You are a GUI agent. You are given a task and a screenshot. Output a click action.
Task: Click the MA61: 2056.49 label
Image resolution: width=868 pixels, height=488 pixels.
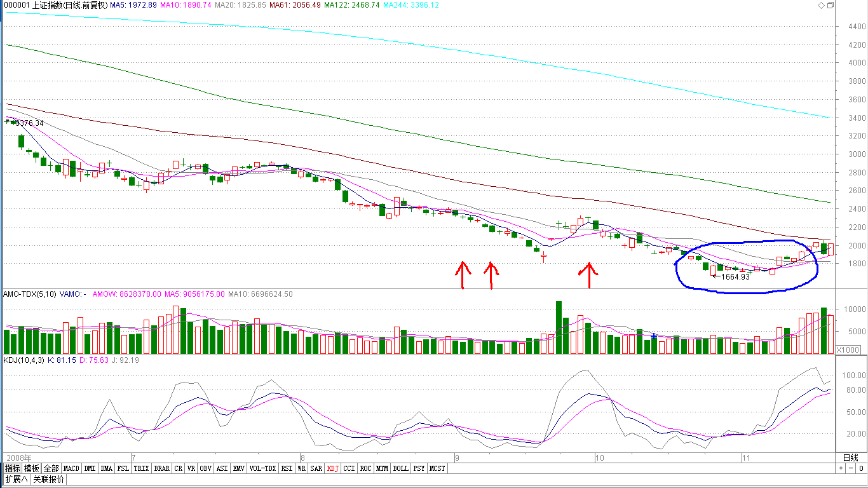(294, 5)
